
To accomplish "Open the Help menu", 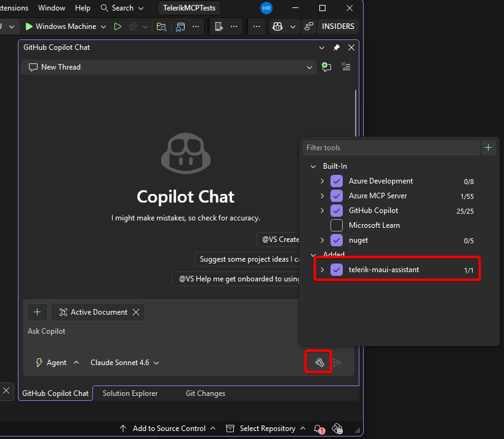I will point(82,8).
